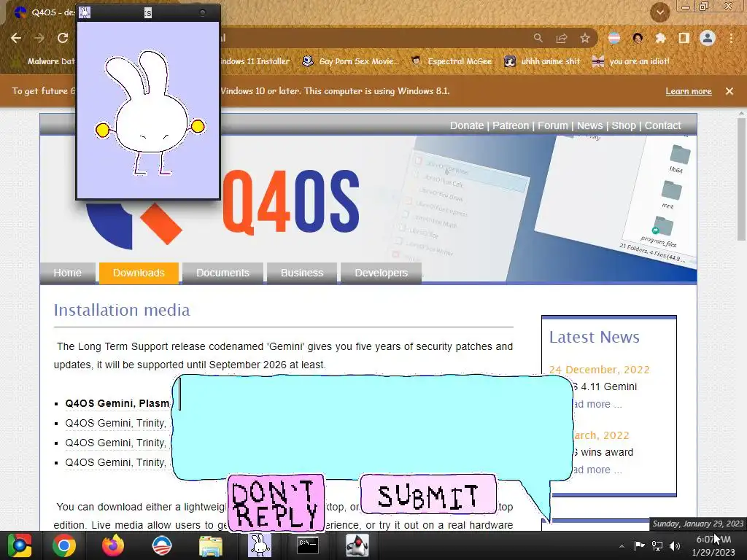The image size is (747, 560).
Task: Switch to the Home tab
Action: coord(68,273)
